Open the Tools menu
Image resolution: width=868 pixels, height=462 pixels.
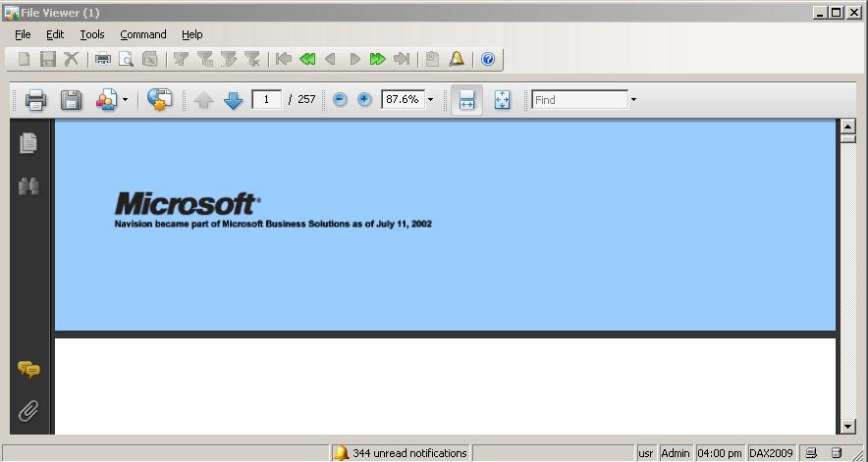click(92, 34)
